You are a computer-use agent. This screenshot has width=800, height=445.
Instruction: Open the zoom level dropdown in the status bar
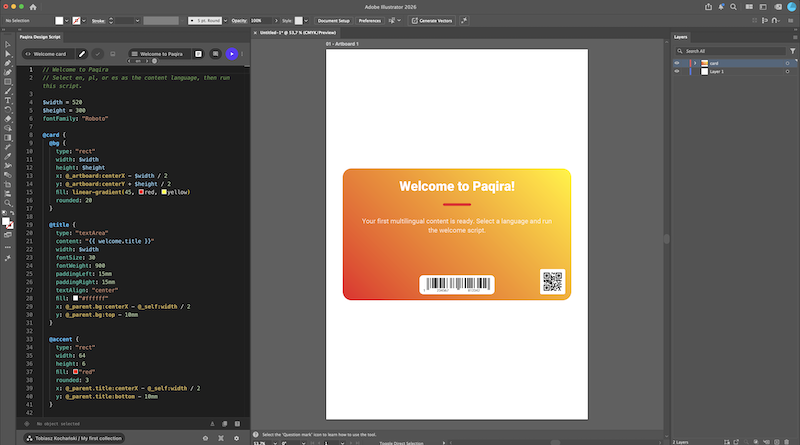pyautogui.click(x=274, y=443)
